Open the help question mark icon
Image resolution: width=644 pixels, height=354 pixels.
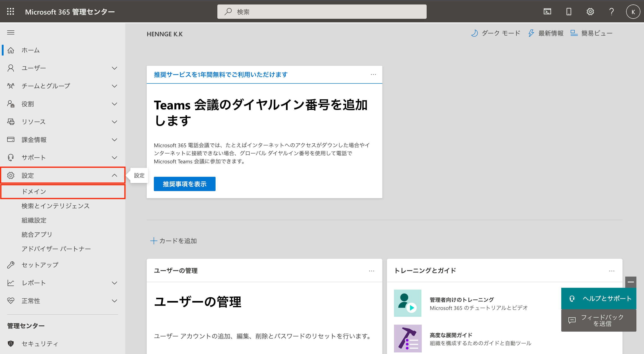point(612,11)
